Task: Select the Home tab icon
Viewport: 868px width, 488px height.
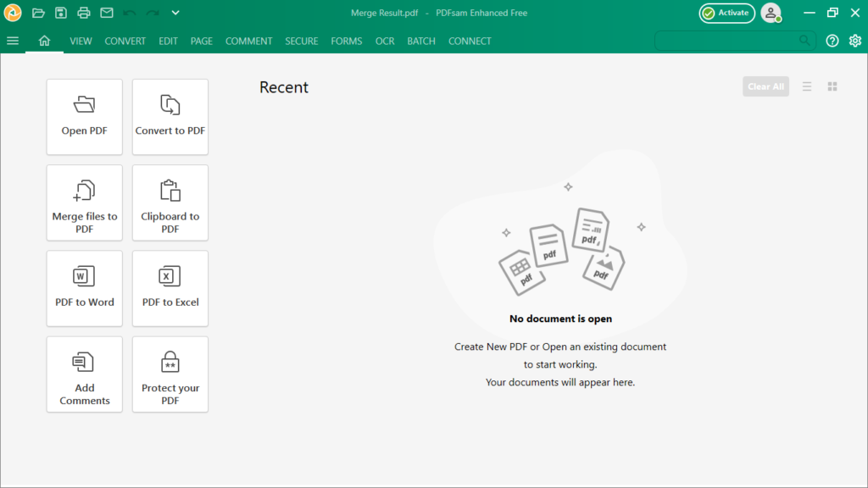Action: point(44,41)
